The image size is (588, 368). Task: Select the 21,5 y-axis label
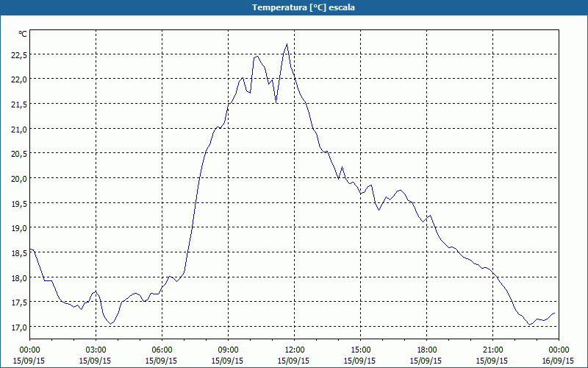point(19,105)
